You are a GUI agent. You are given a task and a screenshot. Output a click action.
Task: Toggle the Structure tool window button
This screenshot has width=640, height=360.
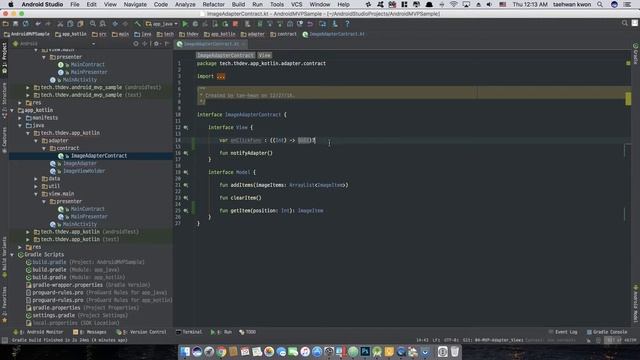(4, 100)
